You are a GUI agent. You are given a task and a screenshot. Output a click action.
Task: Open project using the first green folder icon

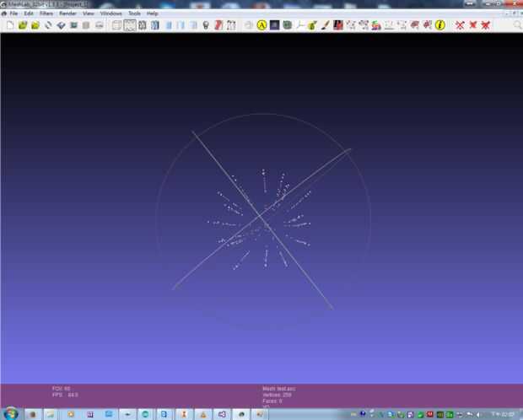coord(23,25)
